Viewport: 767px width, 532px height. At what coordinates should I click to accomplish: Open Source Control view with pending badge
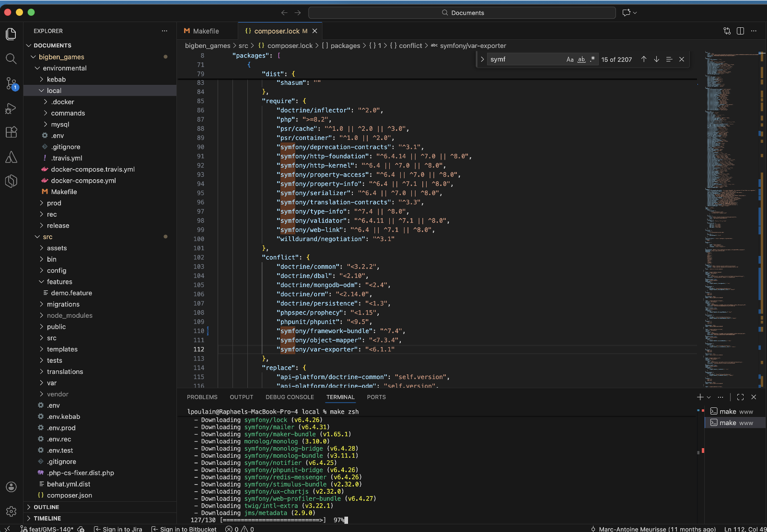tap(11, 83)
